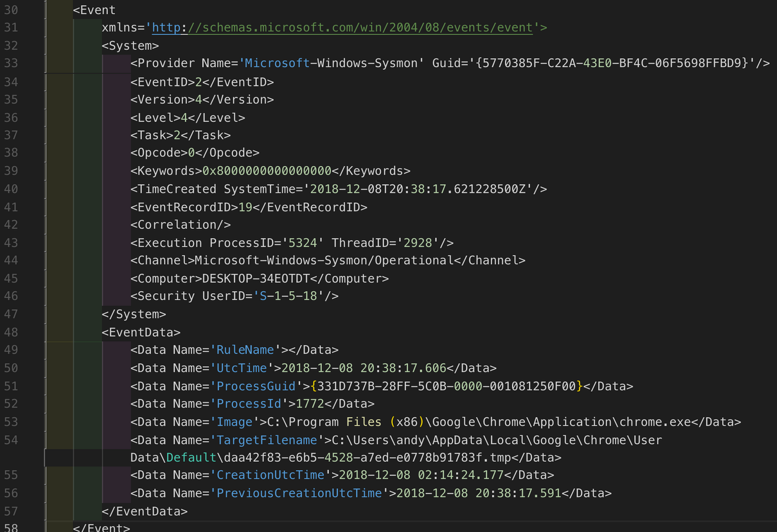Click the Computer name DESKTOP-34EOTDT

tap(256, 279)
